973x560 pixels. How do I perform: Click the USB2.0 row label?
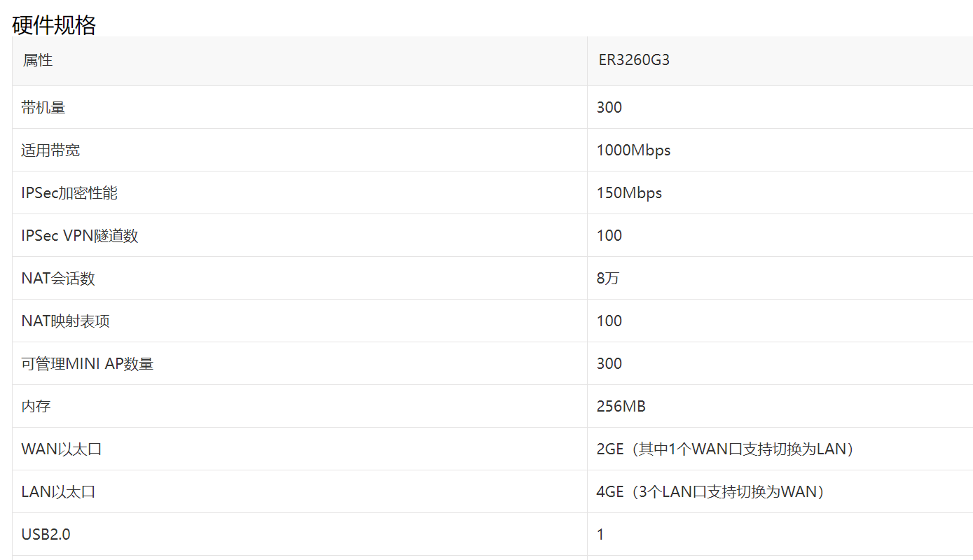click(x=46, y=534)
